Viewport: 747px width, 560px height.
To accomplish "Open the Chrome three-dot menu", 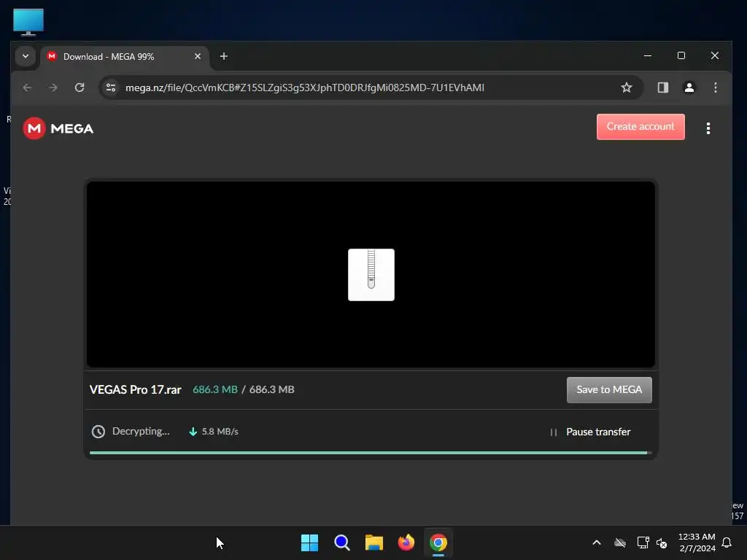I will 715,87.
